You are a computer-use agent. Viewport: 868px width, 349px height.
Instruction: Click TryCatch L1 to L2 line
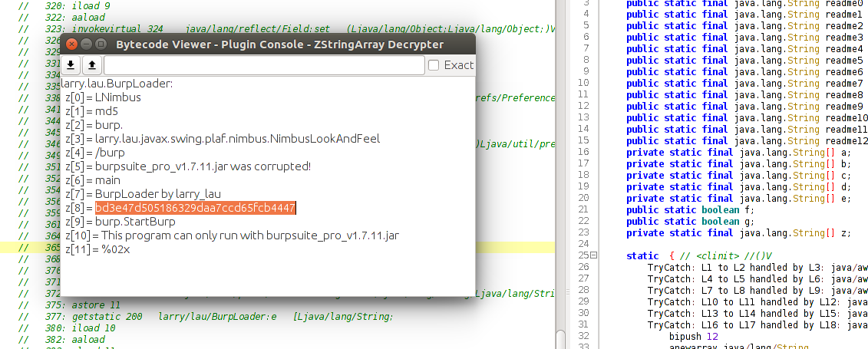[x=757, y=268]
